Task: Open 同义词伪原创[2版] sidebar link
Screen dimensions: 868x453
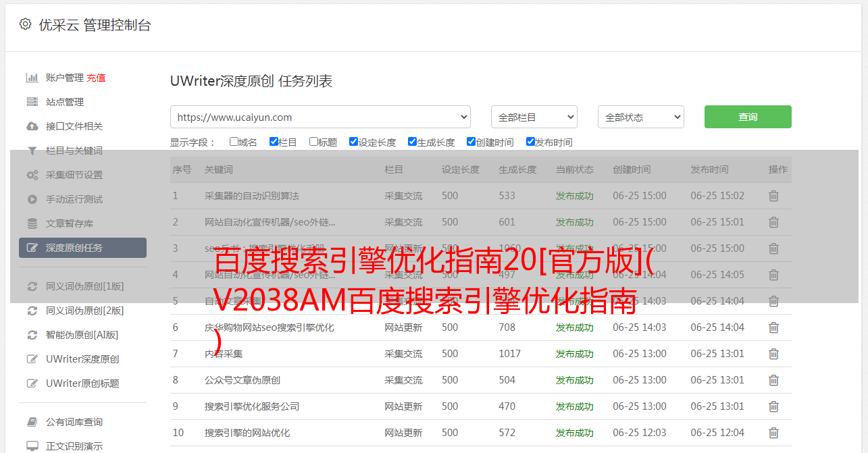Action: click(85, 311)
